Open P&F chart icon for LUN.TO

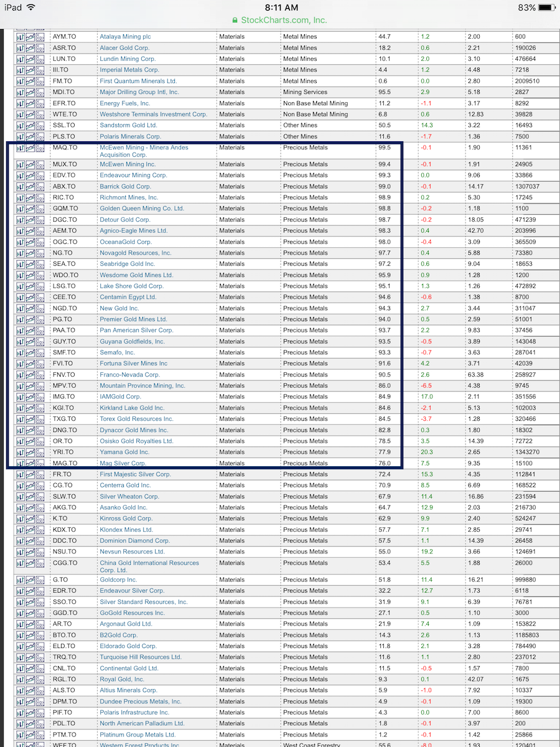40,59
